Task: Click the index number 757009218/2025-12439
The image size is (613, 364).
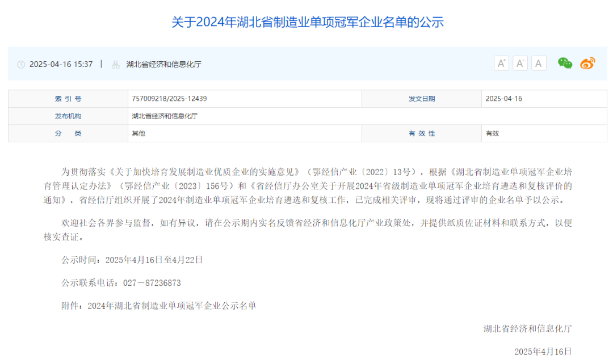Action: pos(169,98)
